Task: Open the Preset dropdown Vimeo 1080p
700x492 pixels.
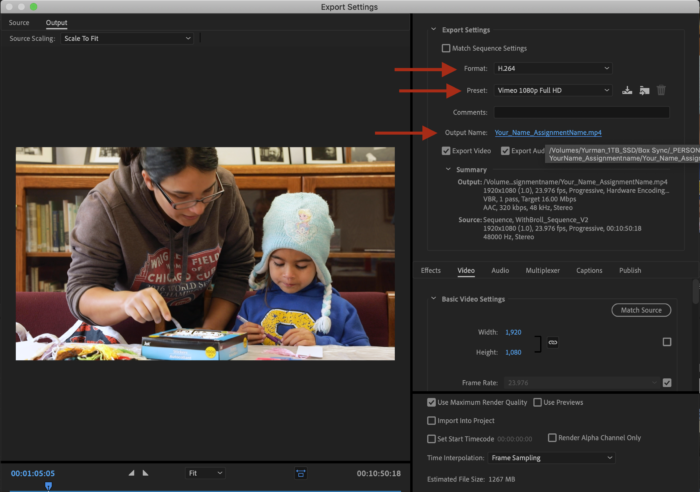Action: coord(552,90)
